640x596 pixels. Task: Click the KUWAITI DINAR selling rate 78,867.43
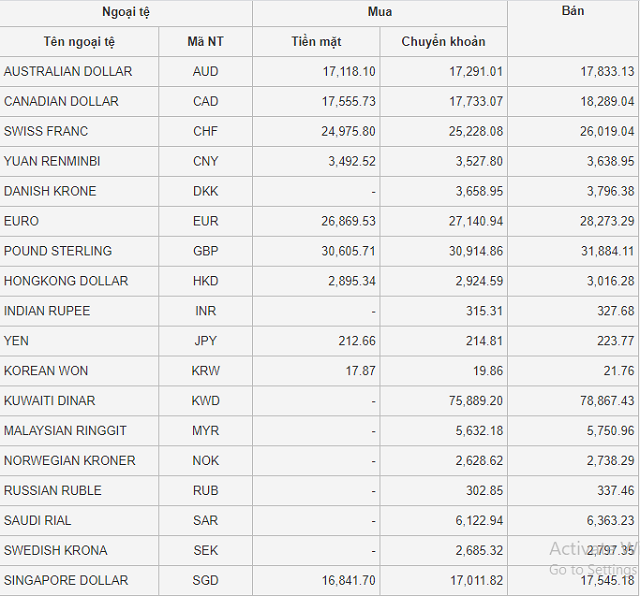[x=601, y=401]
